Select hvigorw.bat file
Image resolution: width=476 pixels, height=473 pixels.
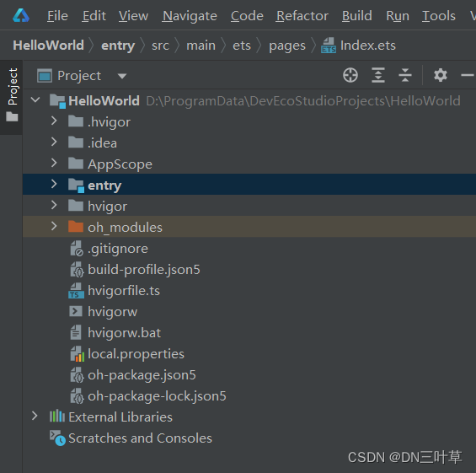249,333
